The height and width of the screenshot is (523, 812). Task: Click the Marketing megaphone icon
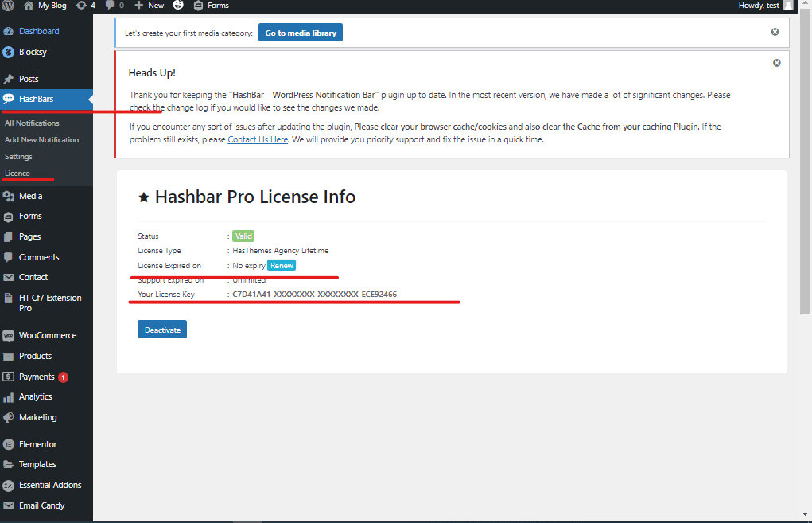pyautogui.click(x=8, y=417)
